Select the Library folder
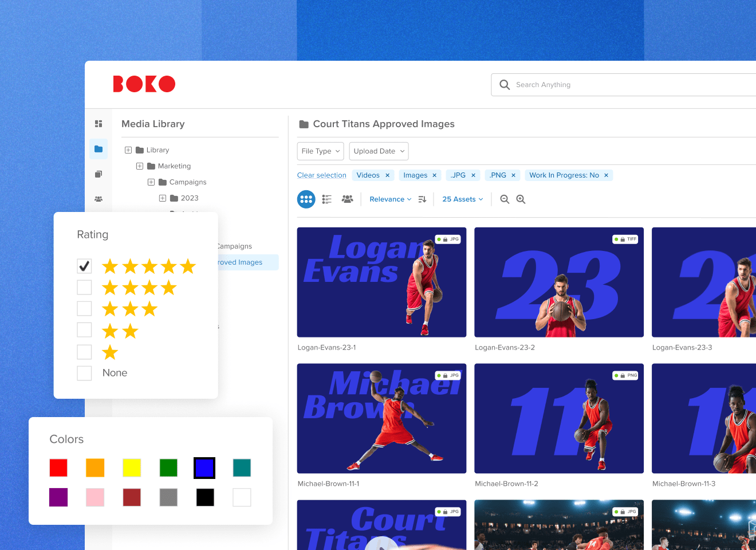This screenshot has width=756, height=550. [152, 150]
